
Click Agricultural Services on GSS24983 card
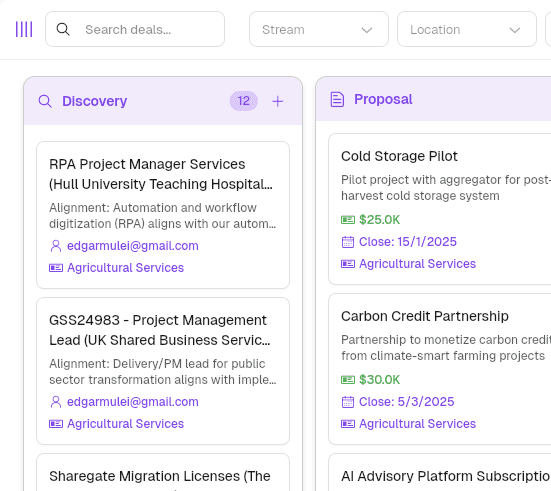click(x=125, y=424)
